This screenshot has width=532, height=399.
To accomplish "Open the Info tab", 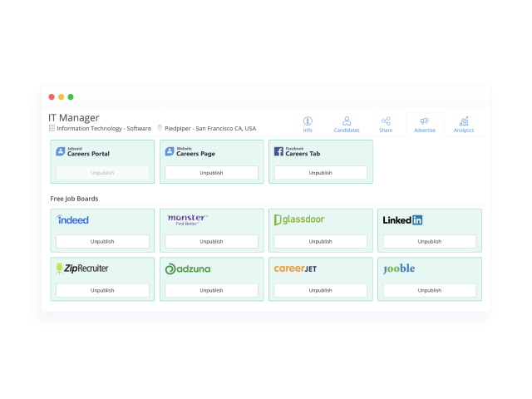I will click(x=308, y=125).
